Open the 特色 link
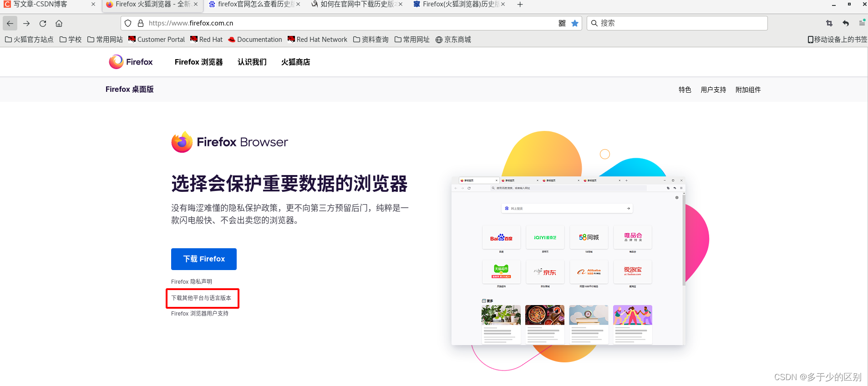The image size is (868, 386). pos(685,90)
